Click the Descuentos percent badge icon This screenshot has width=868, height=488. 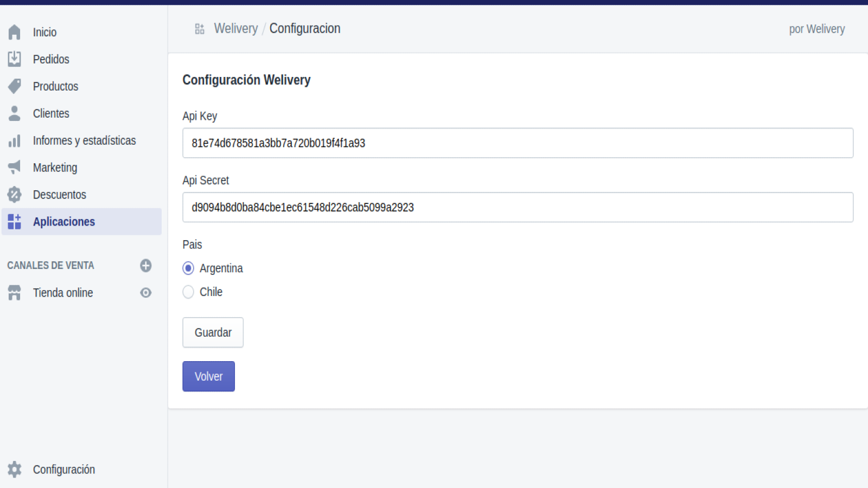[x=15, y=194]
